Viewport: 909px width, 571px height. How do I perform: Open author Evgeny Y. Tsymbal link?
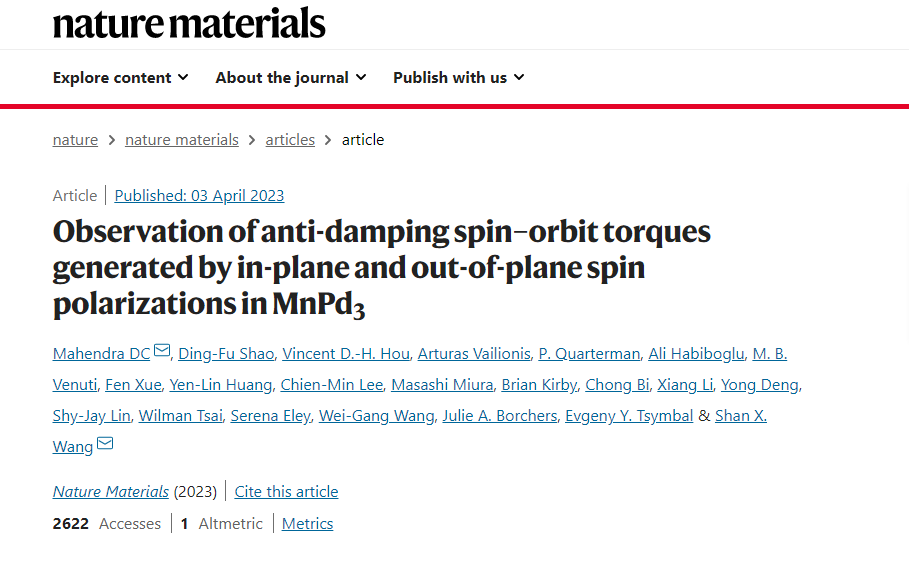629,416
